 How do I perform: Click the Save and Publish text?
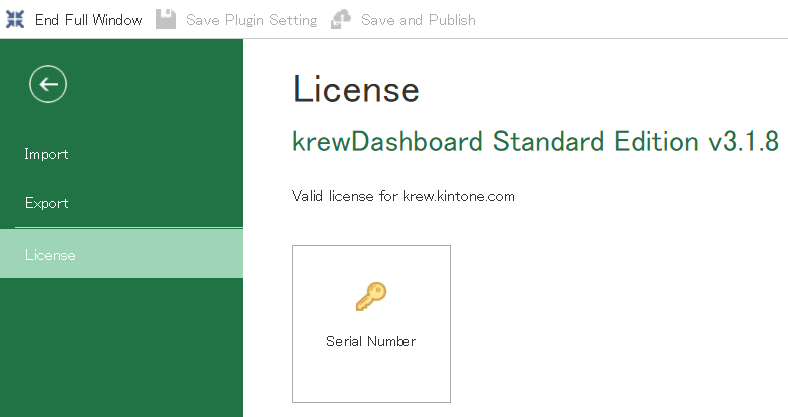click(x=418, y=20)
